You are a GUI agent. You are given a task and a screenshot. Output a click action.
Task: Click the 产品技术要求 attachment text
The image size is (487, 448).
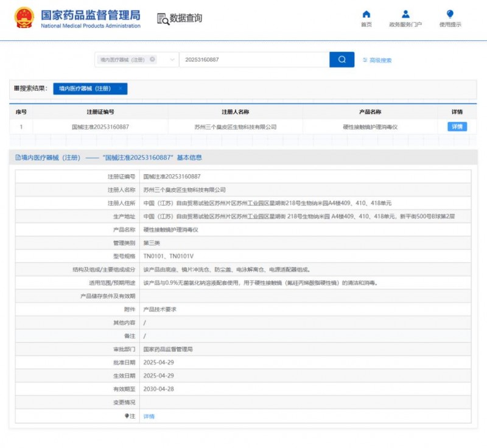159,309
